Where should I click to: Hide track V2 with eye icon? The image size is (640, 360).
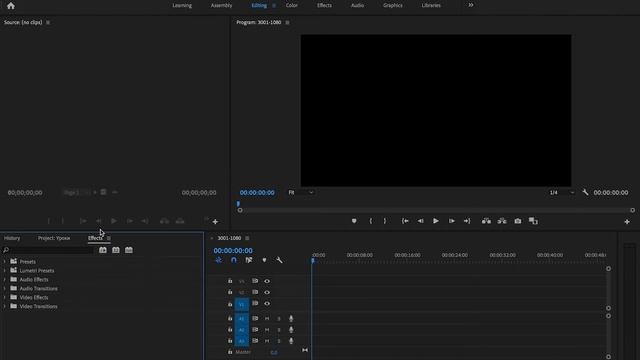[267, 292]
